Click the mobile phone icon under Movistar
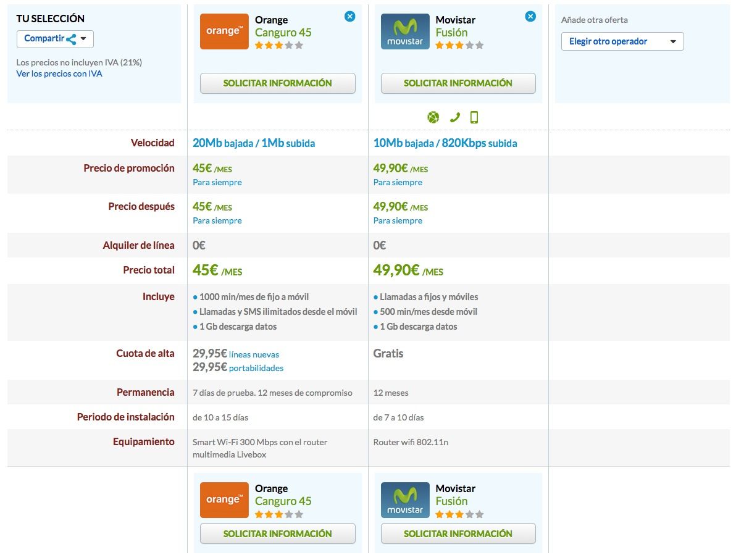 [x=474, y=117]
